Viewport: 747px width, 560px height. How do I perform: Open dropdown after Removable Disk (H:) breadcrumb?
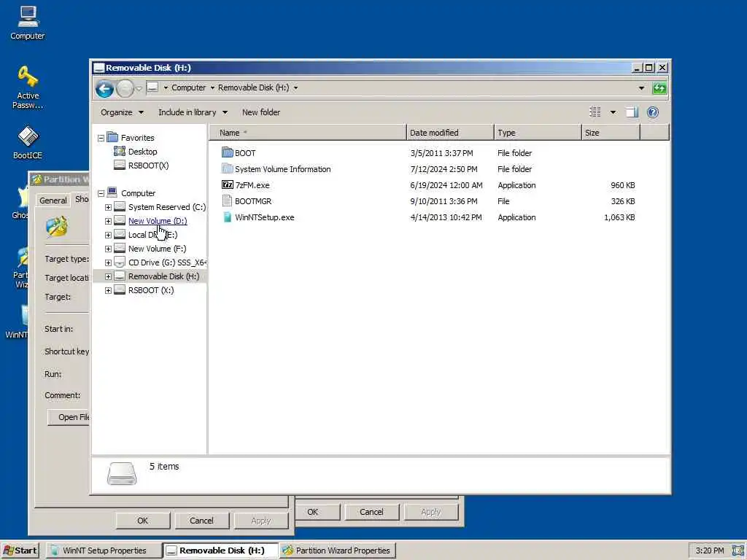pos(296,87)
